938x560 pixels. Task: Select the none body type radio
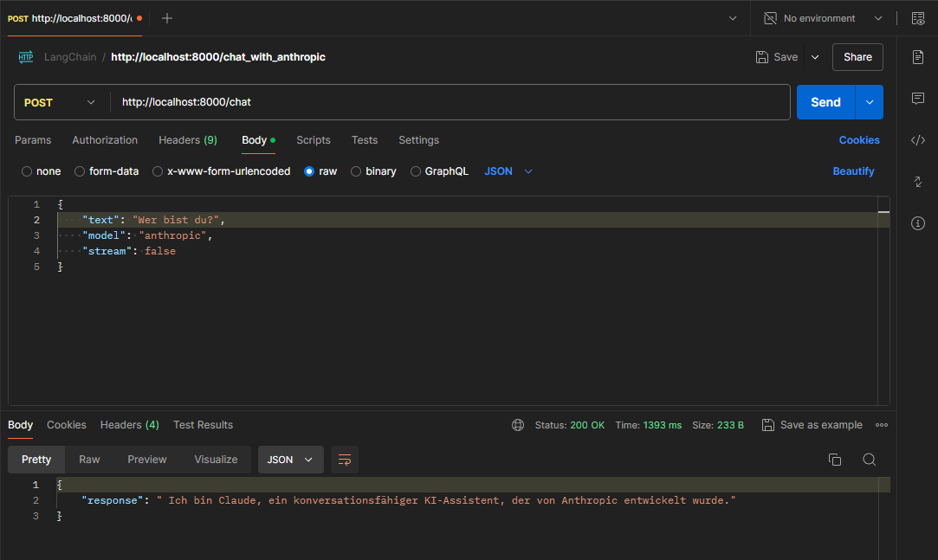pyautogui.click(x=27, y=171)
